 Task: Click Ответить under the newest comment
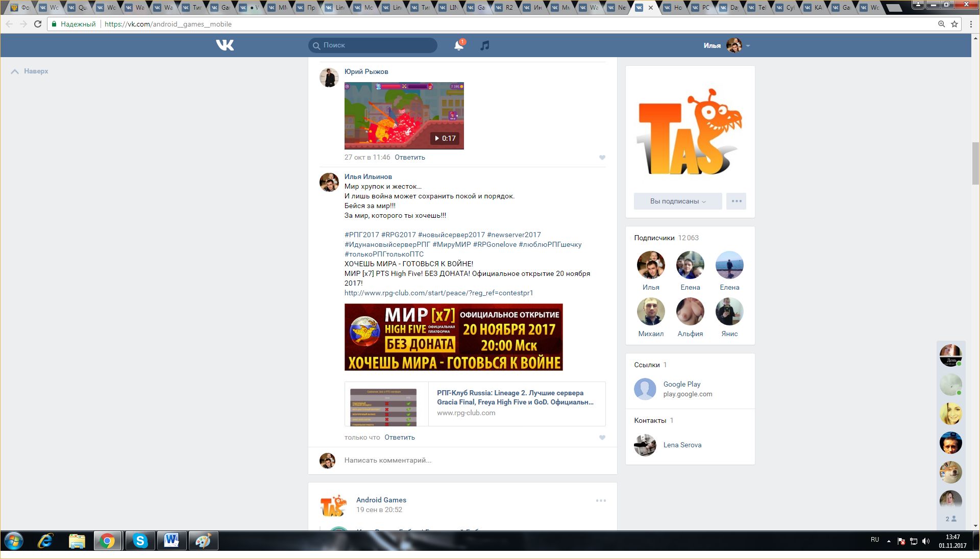pos(399,437)
